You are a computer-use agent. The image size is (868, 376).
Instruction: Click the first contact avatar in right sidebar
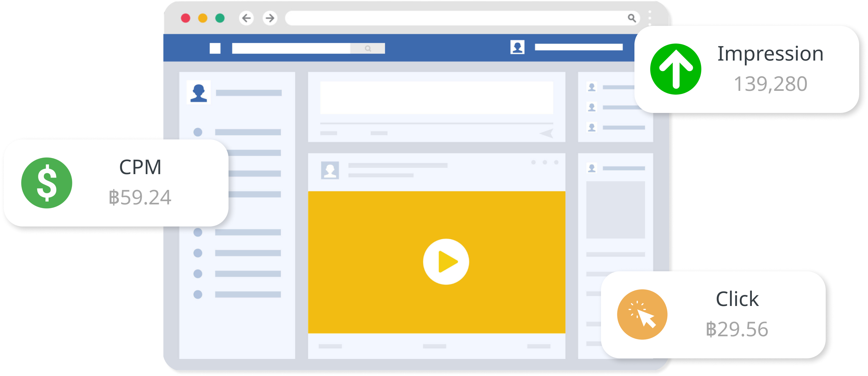[592, 87]
